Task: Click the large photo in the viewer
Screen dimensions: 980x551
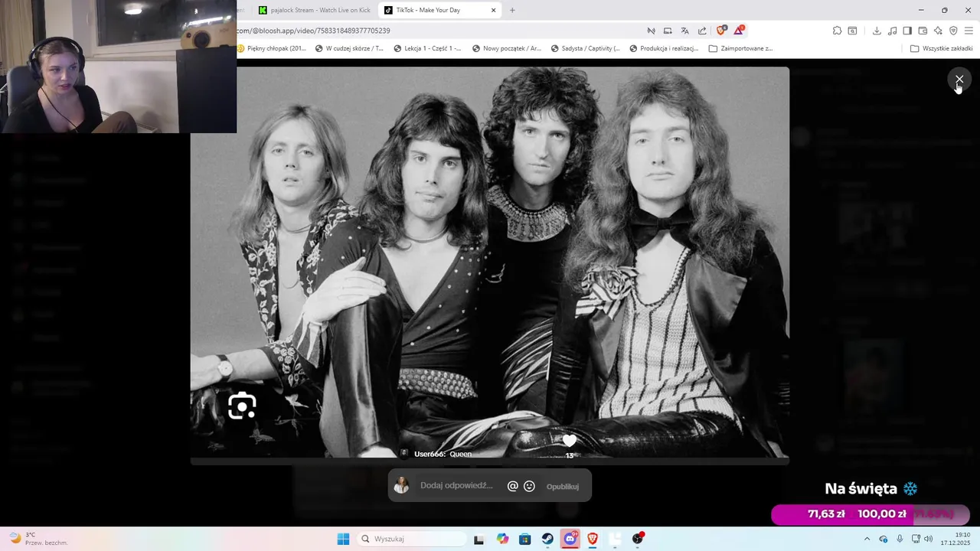Action: (x=490, y=262)
